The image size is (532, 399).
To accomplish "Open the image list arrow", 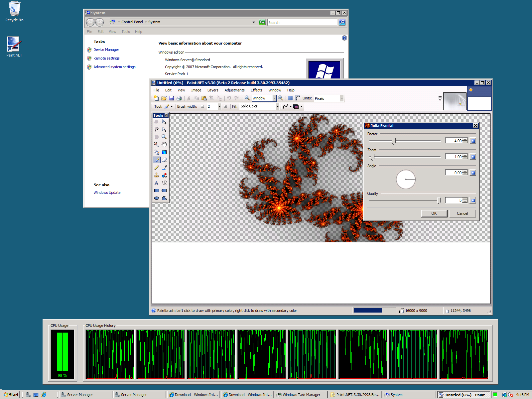I will (440, 98).
